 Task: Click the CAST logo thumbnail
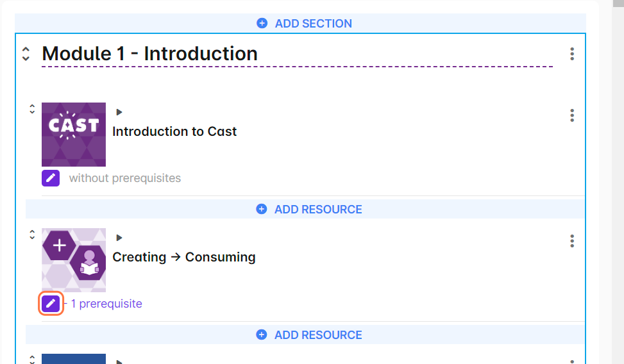pos(74,135)
